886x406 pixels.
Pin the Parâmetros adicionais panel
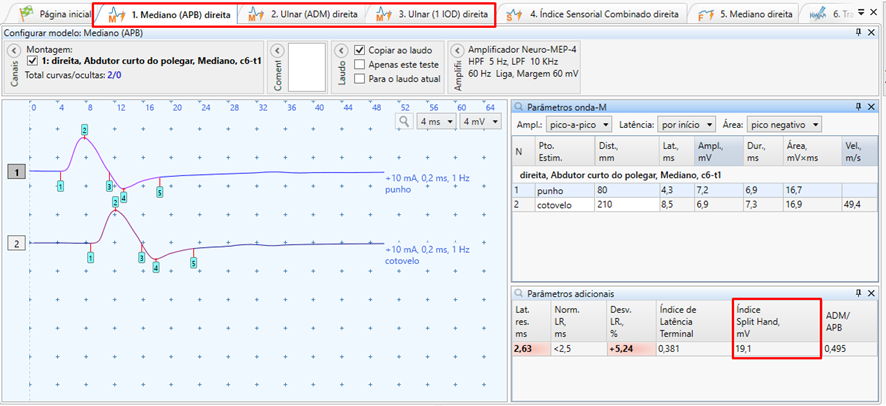(x=860, y=293)
